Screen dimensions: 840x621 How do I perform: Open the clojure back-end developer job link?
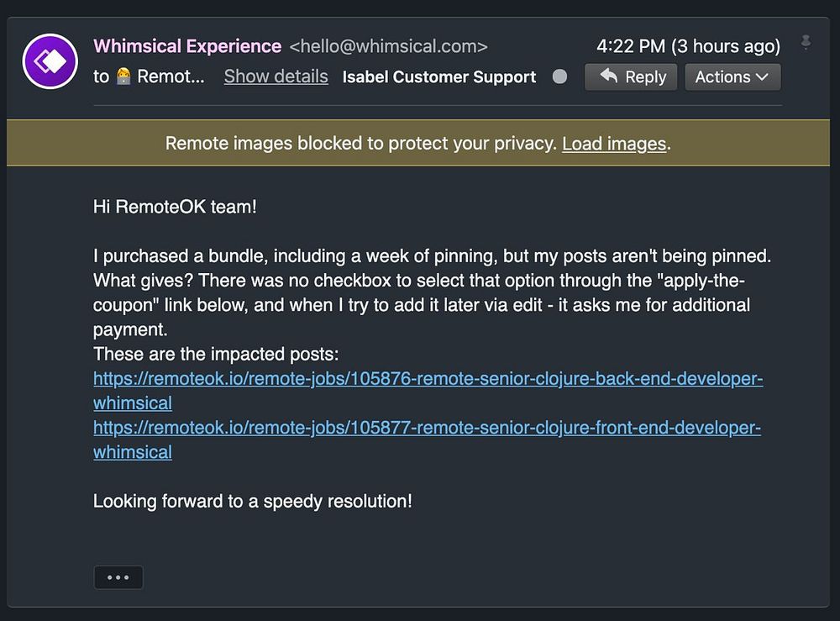428,379
